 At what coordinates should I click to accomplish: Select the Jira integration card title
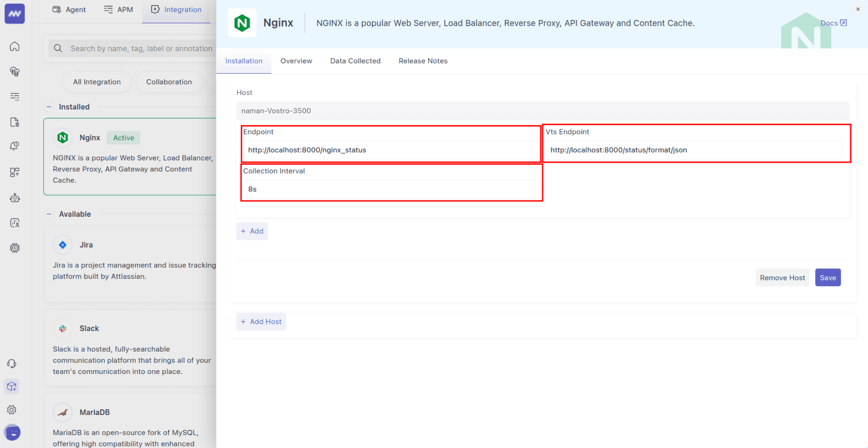[x=86, y=245]
